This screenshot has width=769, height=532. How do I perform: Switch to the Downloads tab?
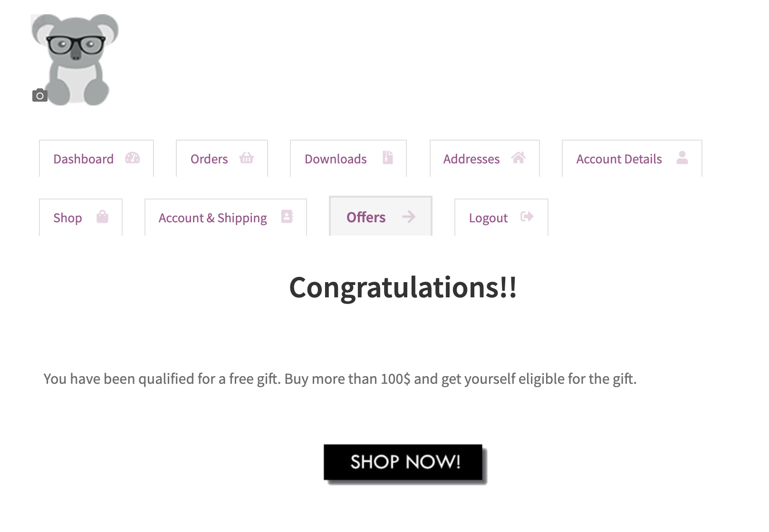[336, 159]
